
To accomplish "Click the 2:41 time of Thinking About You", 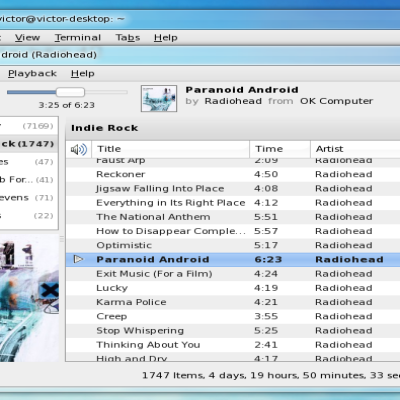I will (x=266, y=345).
